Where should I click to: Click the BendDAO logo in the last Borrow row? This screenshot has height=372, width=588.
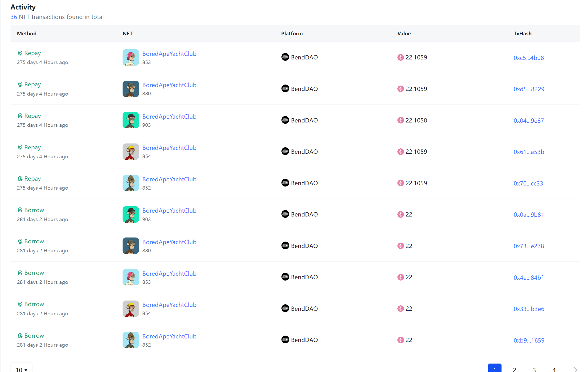285,339
